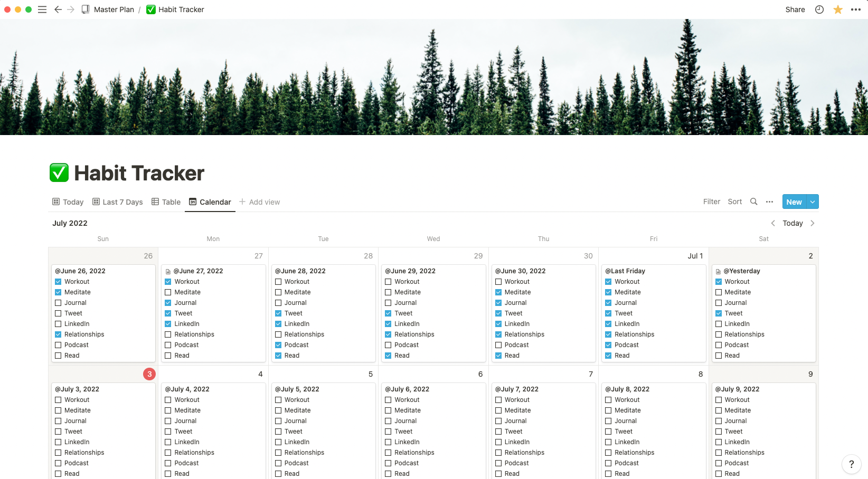This screenshot has width=868, height=479.
Task: Expand the New button dropdown arrow
Action: click(813, 202)
